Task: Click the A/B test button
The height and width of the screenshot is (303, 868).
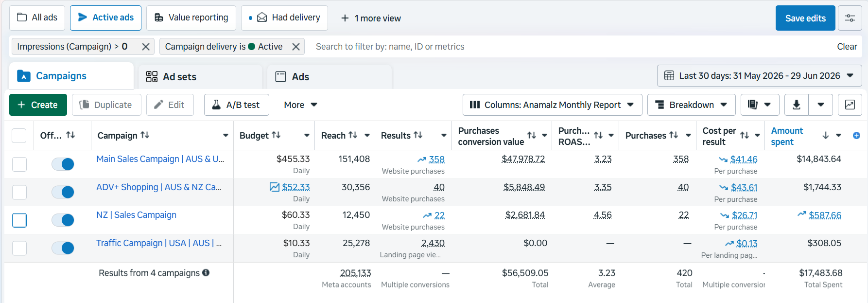Action: pos(236,105)
